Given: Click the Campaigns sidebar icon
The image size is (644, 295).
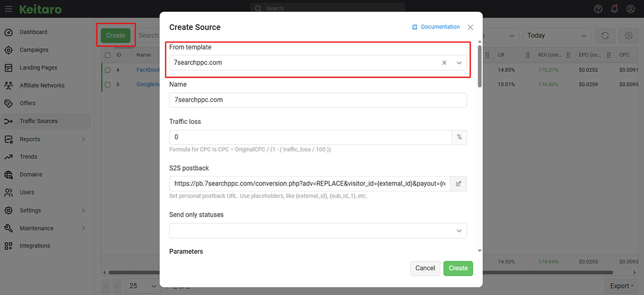Looking at the screenshot, I should coord(9,50).
